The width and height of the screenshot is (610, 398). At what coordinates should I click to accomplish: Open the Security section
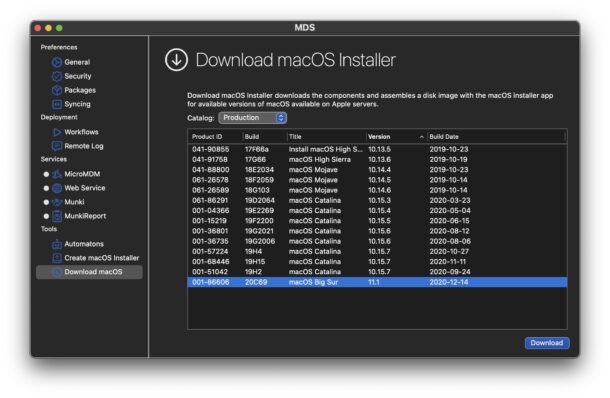tap(78, 76)
